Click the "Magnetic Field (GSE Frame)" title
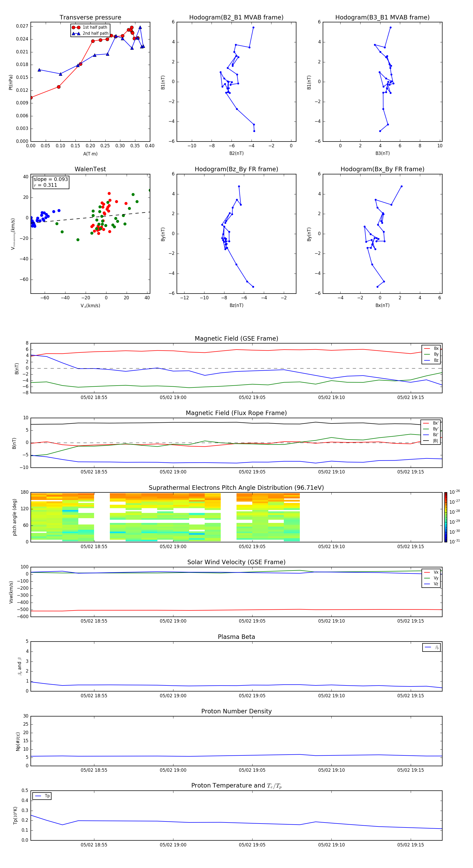The height and width of the screenshot is (868, 473). coord(236,339)
